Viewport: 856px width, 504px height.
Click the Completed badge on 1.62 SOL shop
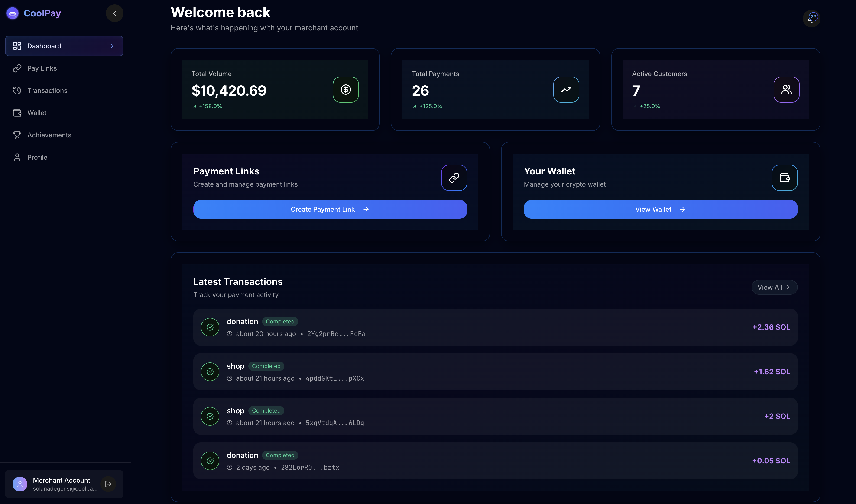266,366
